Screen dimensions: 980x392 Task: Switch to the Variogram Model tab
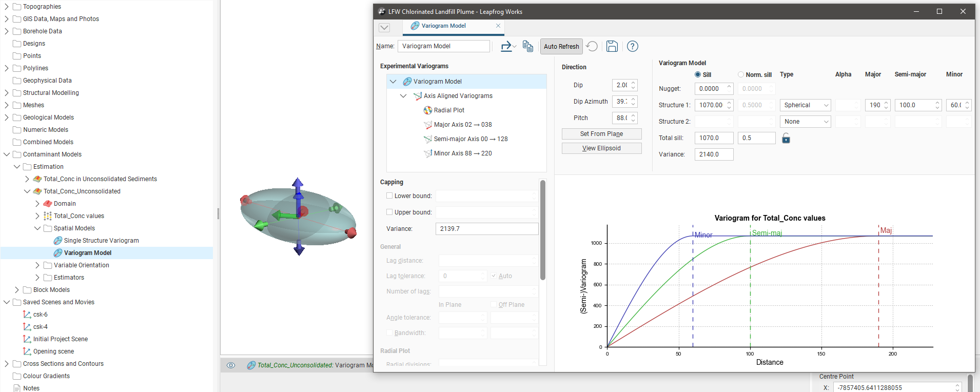click(443, 26)
